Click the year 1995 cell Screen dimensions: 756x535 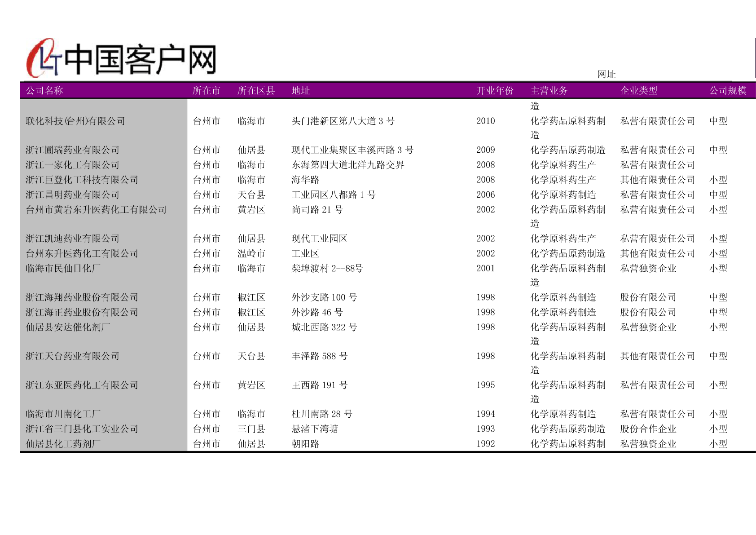pyautogui.click(x=486, y=385)
